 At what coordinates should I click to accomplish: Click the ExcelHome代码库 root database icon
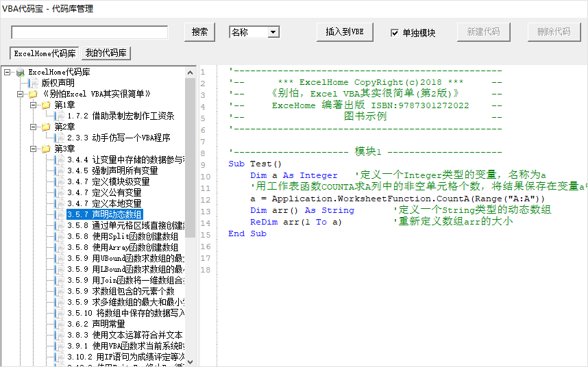(21, 73)
